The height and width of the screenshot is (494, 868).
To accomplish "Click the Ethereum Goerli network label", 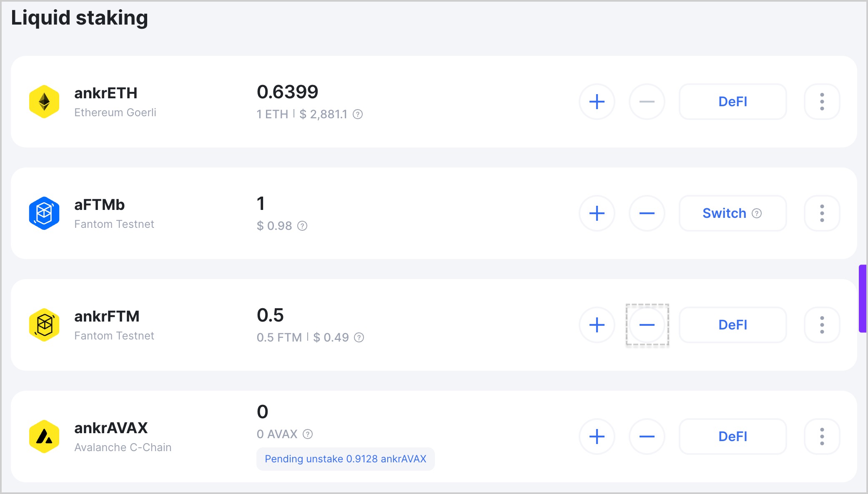I will 115,112.
